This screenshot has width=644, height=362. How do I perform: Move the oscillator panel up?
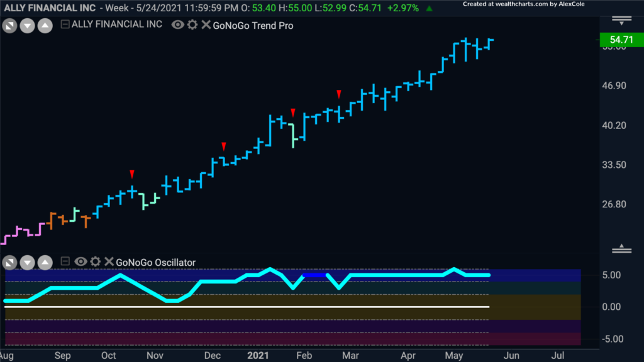(45, 262)
